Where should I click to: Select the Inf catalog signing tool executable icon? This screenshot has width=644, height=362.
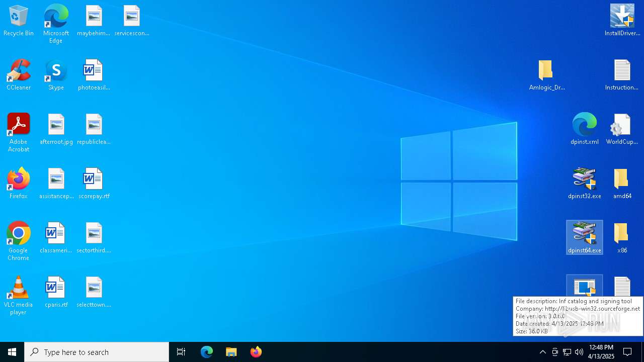pos(585,287)
